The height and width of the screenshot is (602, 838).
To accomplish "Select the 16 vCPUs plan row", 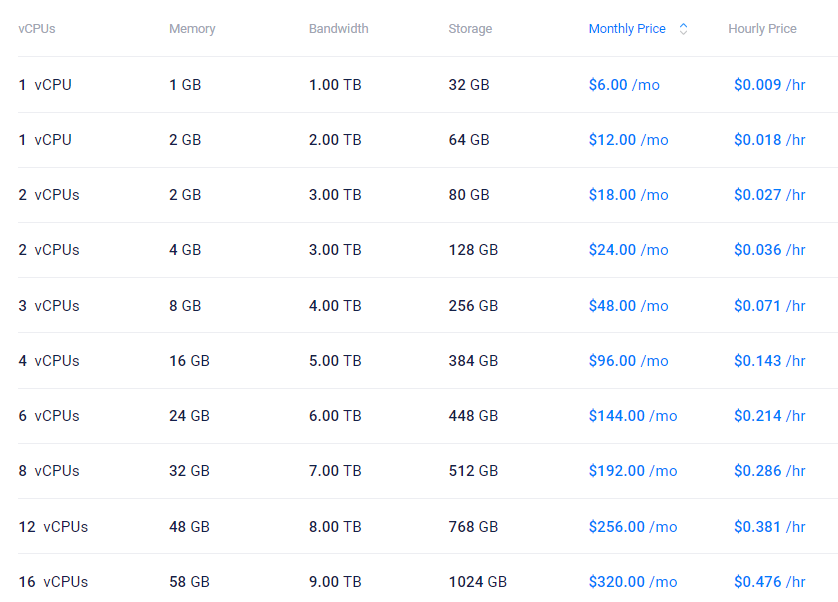I will 53,582.
